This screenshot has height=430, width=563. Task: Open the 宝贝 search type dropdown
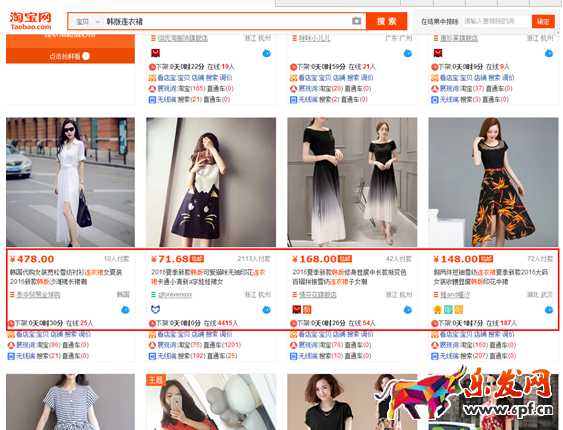(x=87, y=22)
